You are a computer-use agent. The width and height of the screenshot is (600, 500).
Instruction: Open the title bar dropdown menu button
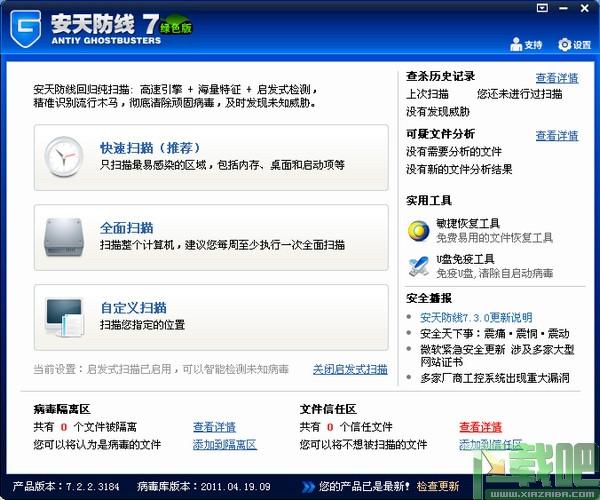point(542,8)
